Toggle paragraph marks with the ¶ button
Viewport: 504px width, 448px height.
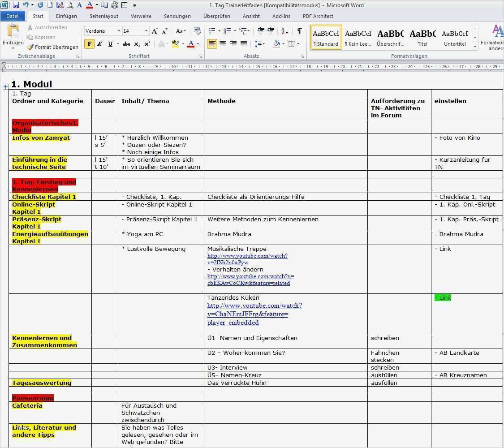[x=300, y=31]
